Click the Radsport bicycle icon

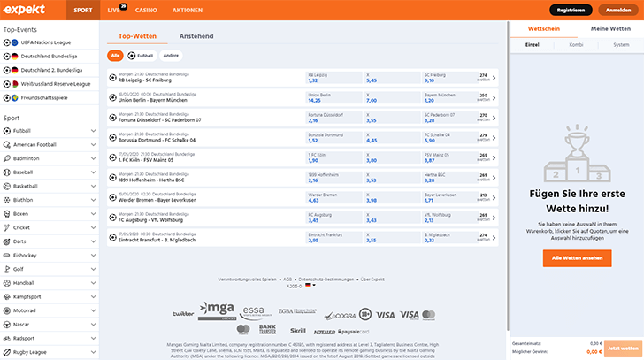[6, 338]
